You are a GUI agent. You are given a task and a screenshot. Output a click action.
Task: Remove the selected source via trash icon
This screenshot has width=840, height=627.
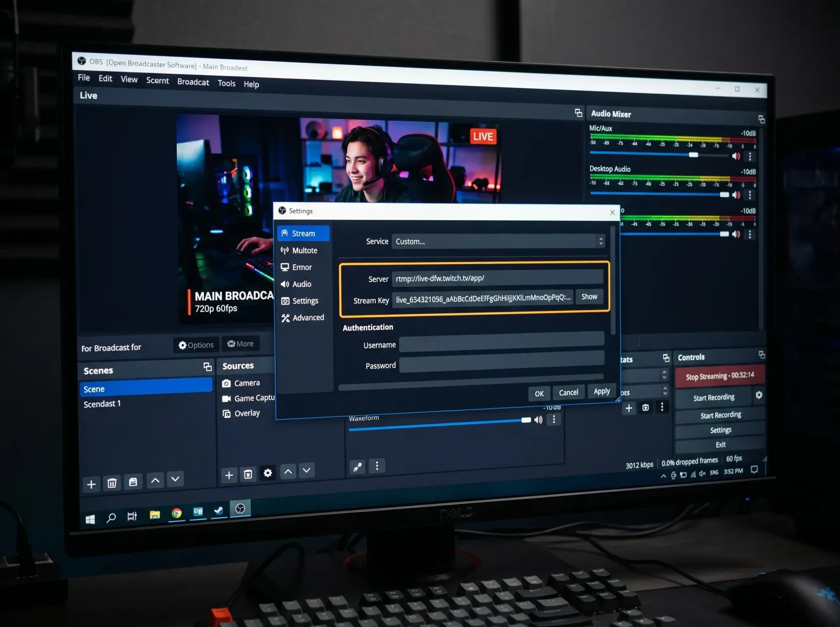(x=248, y=475)
